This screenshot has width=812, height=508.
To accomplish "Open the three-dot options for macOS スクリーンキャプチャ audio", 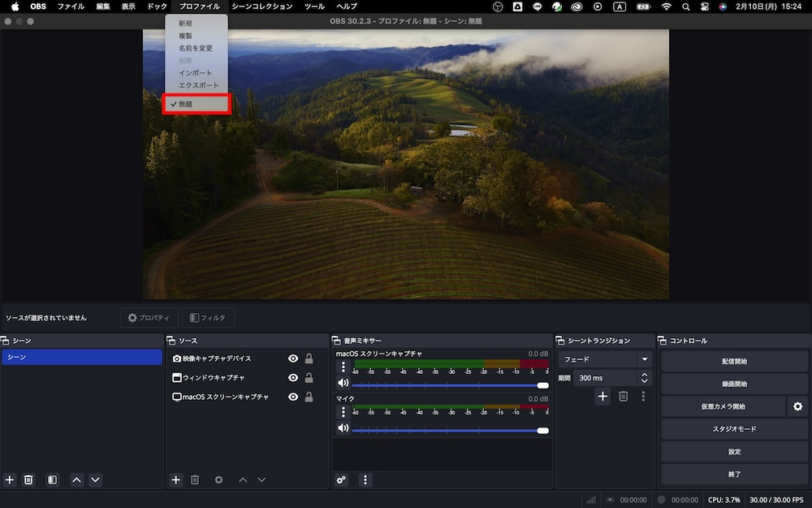I will [343, 367].
